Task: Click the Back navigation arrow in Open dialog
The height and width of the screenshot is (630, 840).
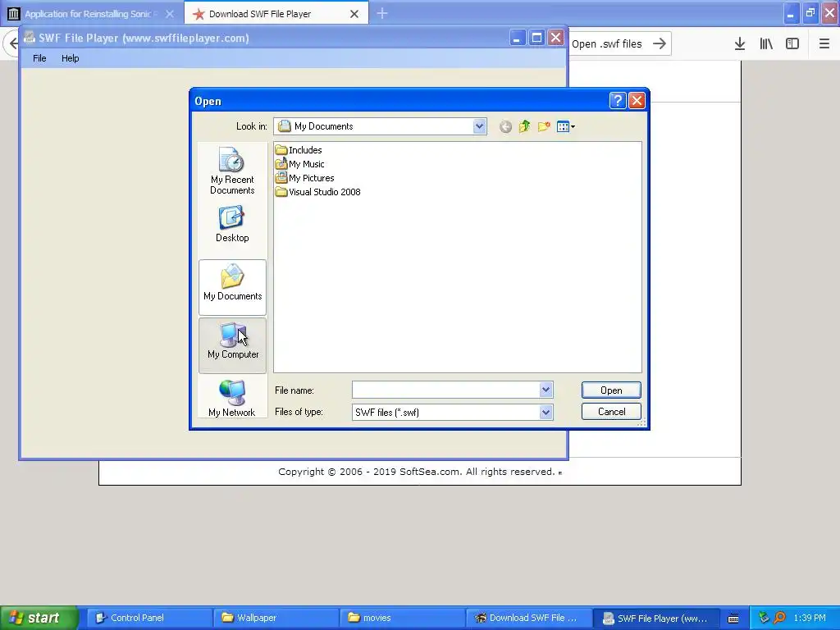Action: [505, 126]
